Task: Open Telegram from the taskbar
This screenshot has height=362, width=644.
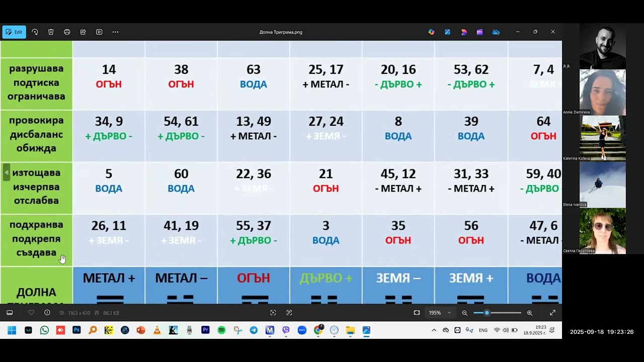Action: click(254, 330)
